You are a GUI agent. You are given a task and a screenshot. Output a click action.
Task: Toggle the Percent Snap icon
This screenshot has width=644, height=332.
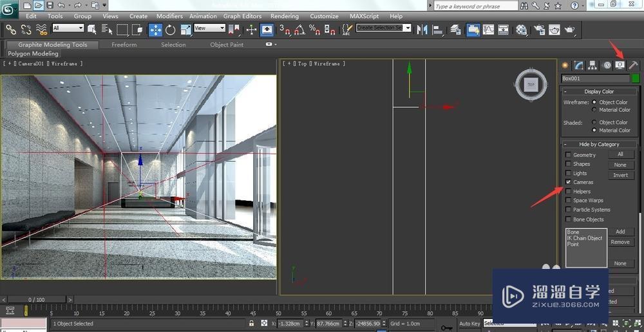(315, 29)
